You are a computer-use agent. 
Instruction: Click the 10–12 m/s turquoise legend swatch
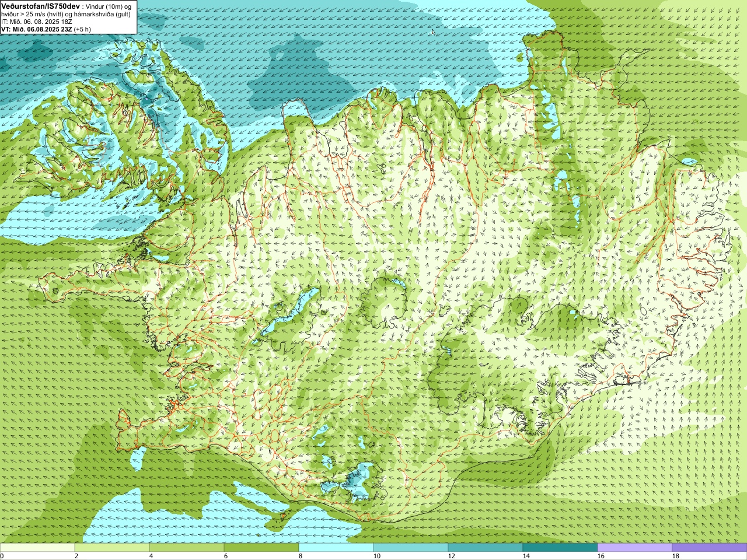411,548
